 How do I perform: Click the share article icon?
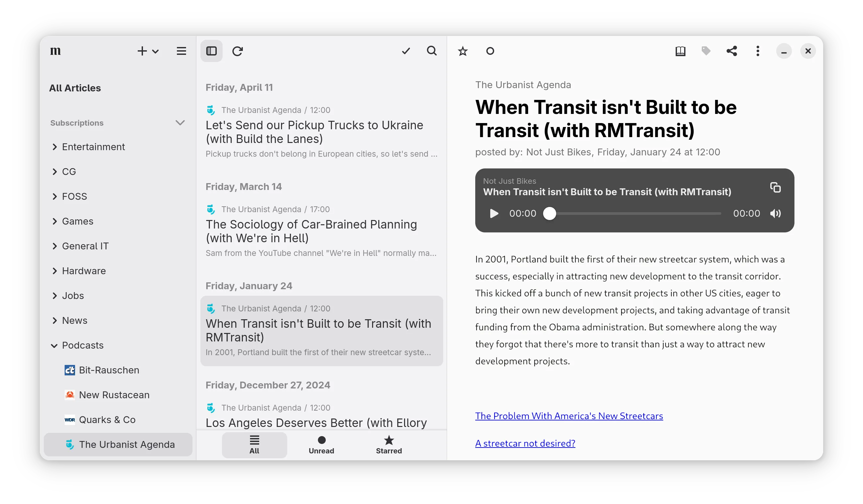731,51
